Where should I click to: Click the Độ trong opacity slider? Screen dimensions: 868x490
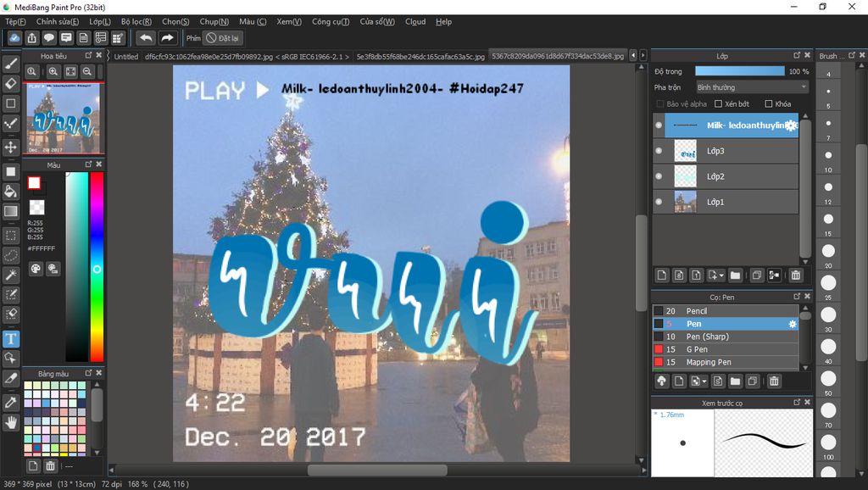[739, 71]
